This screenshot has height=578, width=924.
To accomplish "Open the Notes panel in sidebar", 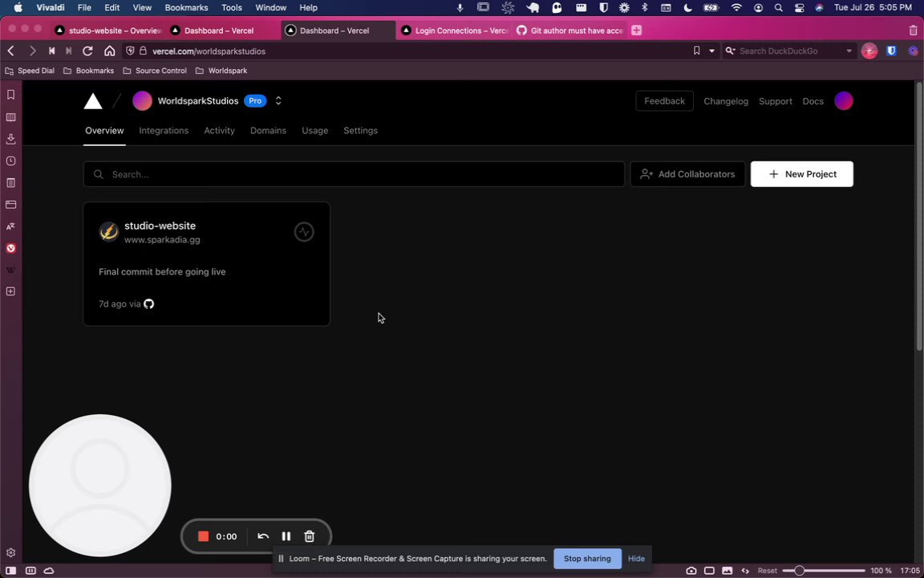I will point(10,183).
